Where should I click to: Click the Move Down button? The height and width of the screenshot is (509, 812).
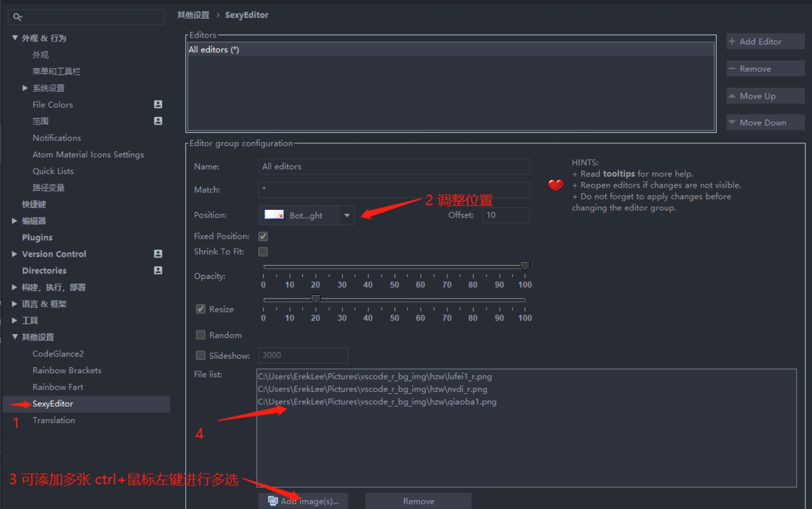tap(765, 122)
